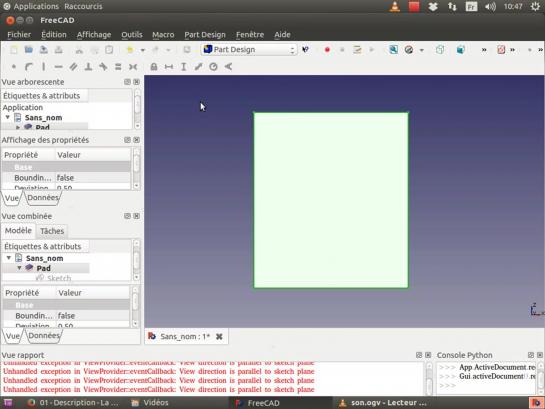Apply the equal constraint
545x409 pixels.
(118, 66)
